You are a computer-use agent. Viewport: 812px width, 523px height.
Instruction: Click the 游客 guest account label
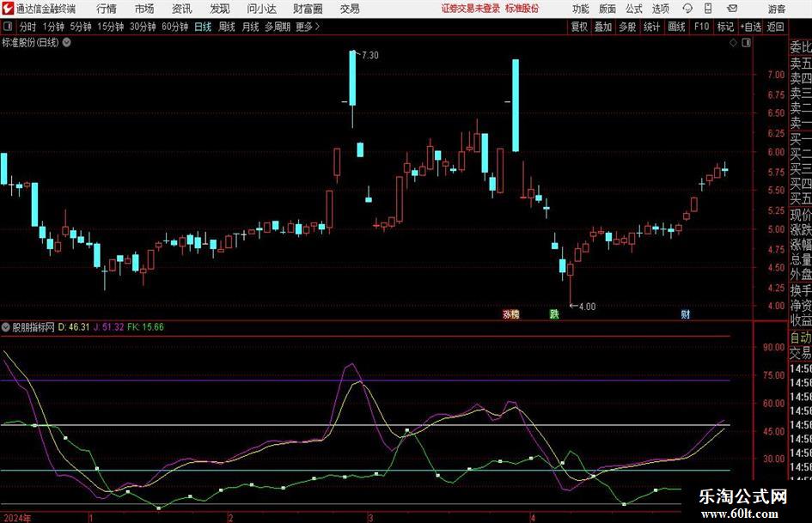click(x=777, y=9)
